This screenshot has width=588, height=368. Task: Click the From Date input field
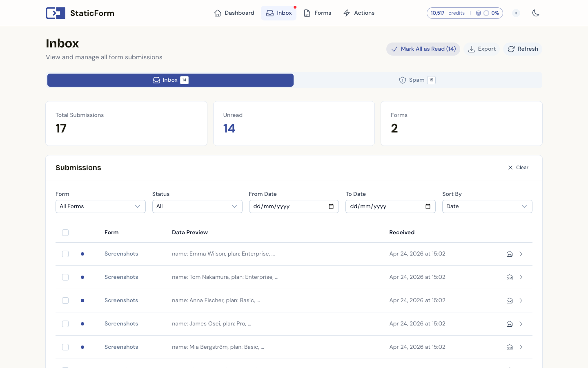294,206
